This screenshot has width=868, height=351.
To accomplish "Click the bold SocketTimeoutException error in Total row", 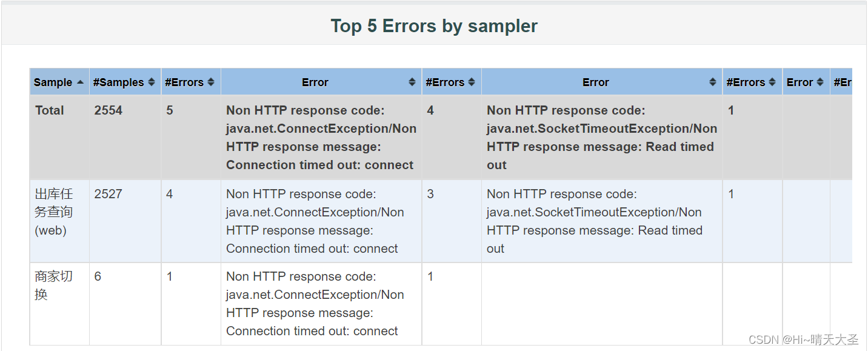I will click(601, 138).
